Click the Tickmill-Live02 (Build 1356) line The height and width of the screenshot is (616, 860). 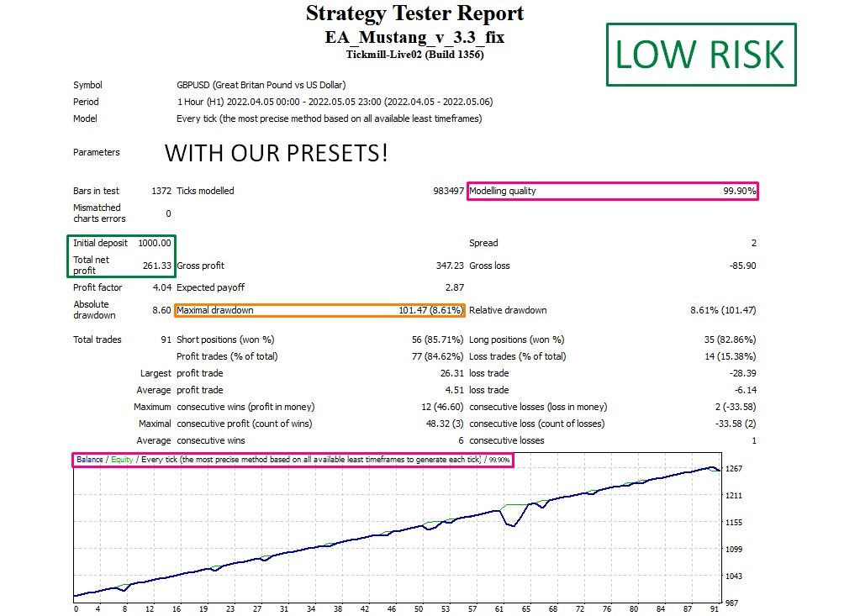click(414, 55)
